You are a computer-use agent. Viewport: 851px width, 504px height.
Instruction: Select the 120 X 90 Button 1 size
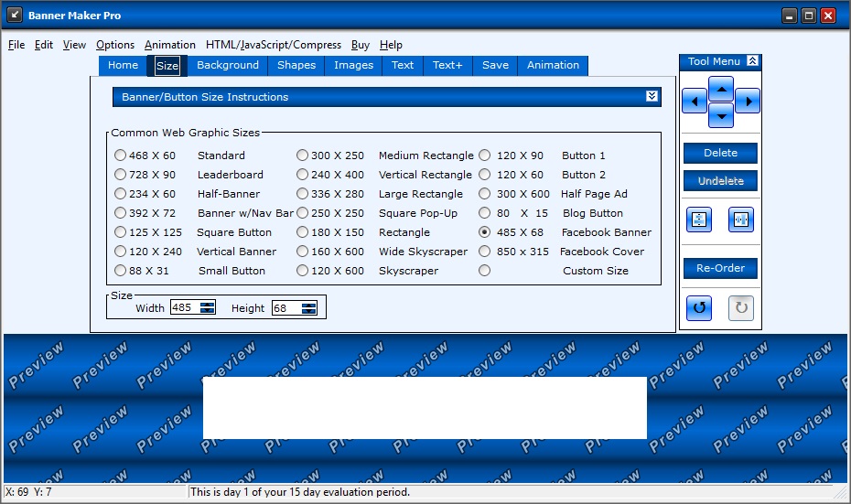point(485,155)
